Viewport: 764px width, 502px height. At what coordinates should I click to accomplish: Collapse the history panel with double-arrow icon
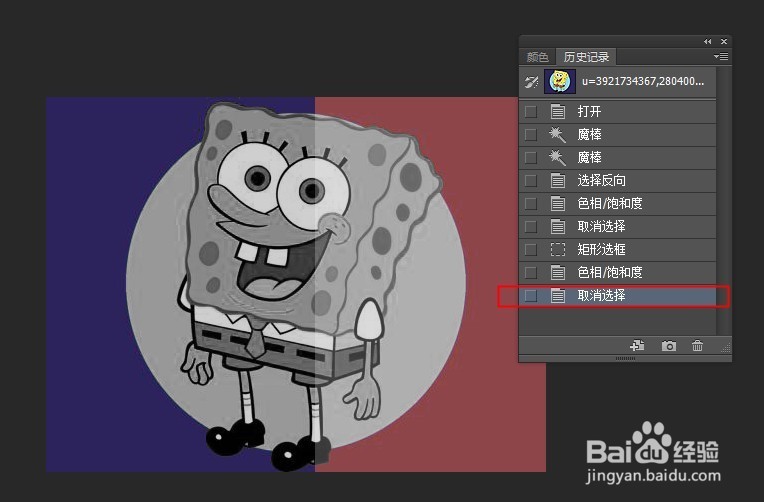pyautogui.click(x=707, y=41)
